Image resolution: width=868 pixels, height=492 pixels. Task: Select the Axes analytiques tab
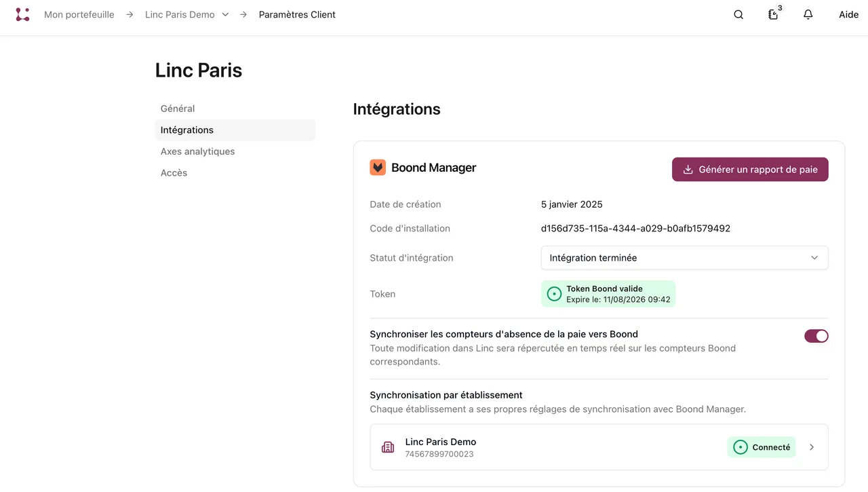235,151
